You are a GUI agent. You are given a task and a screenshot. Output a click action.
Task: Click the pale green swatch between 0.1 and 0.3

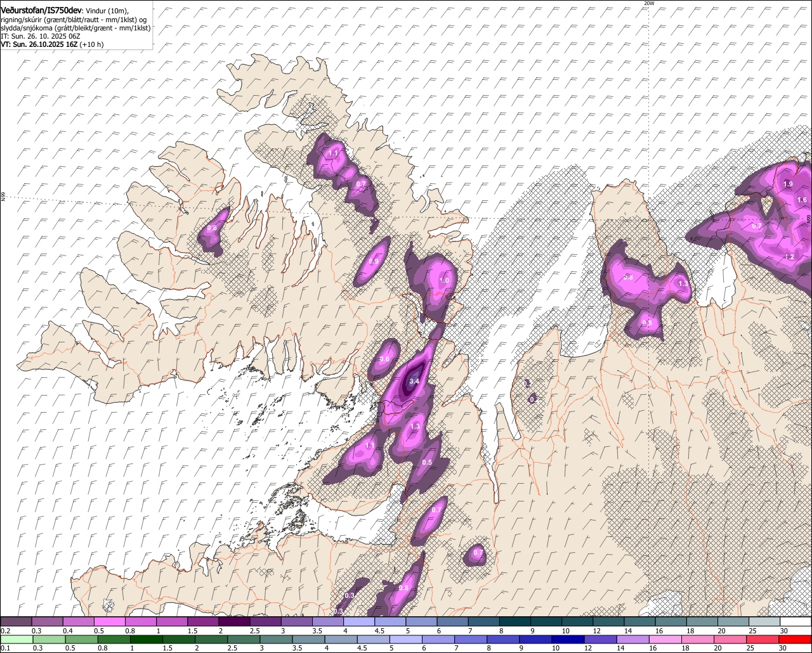click(x=16, y=639)
